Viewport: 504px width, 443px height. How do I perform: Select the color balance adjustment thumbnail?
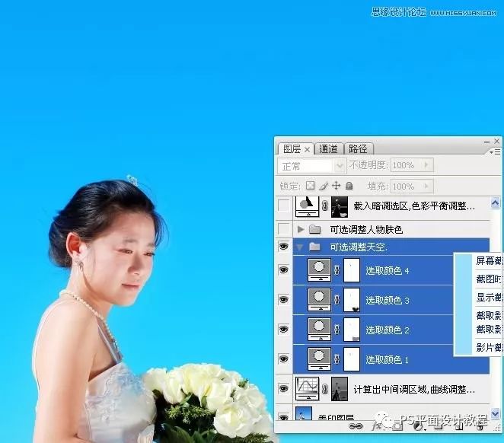[307, 206]
